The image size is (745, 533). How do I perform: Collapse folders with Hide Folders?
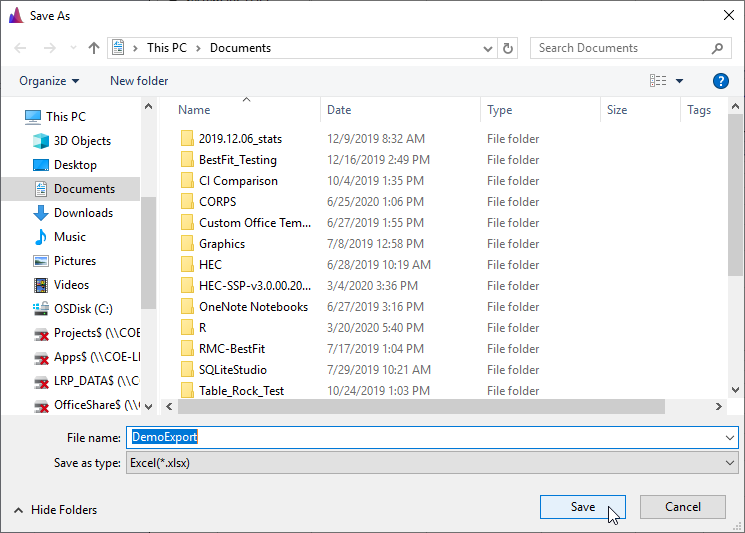tap(56, 510)
